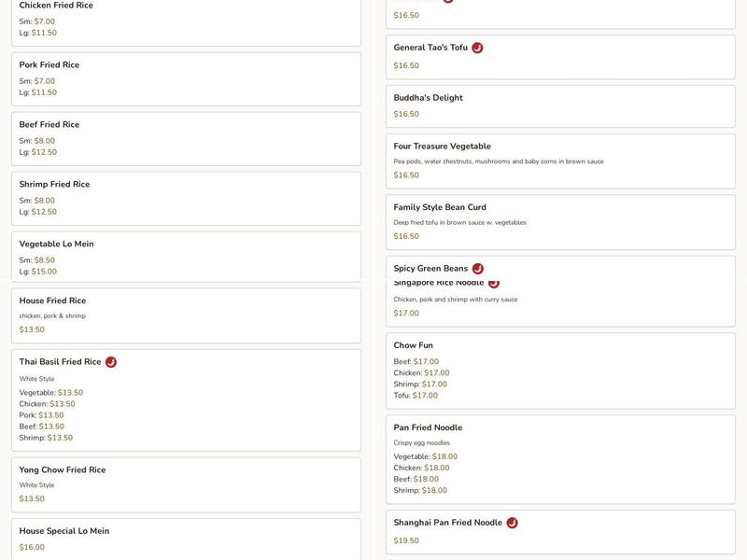The height and width of the screenshot is (560, 747).
Task: Select Yong Chow Fried Rice
Action: (x=186, y=484)
